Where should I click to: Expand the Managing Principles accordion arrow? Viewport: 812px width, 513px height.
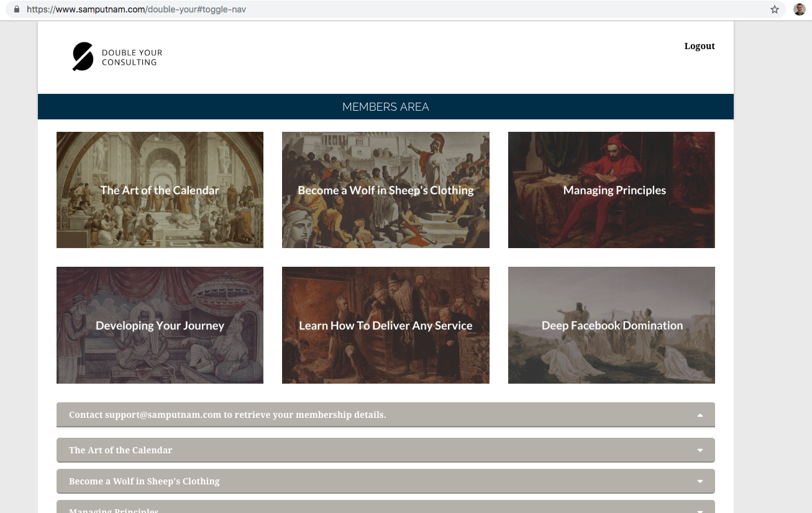click(700, 511)
